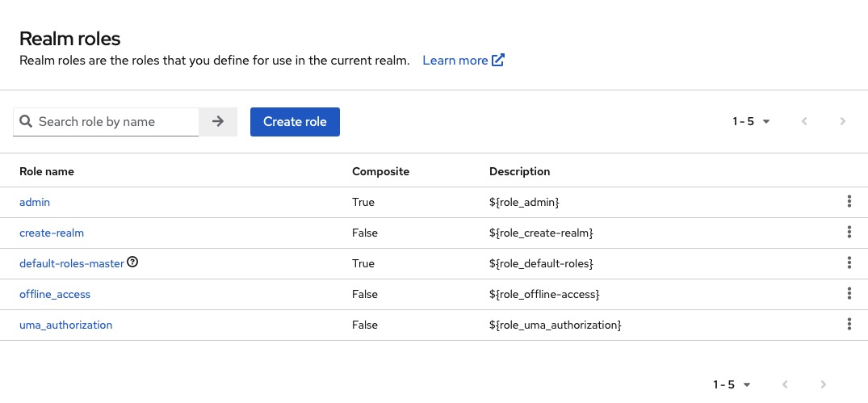
Task: Click bottom next page chevron
Action: click(824, 385)
